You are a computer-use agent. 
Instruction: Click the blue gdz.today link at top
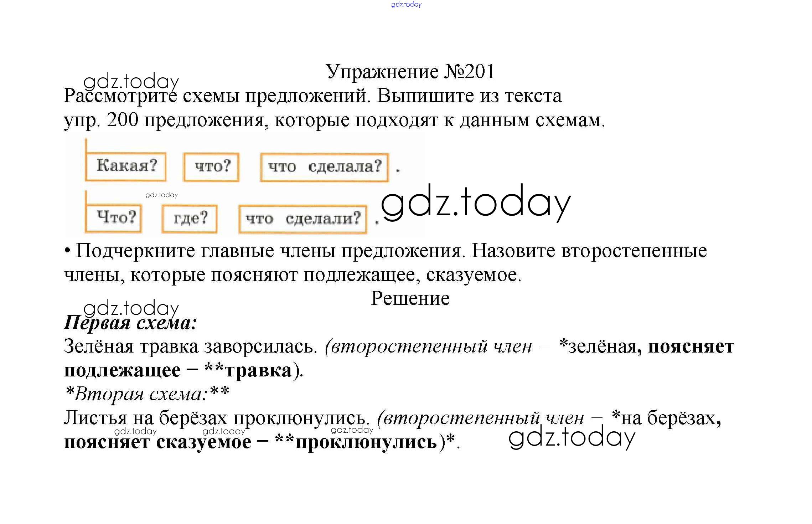[406, 4]
